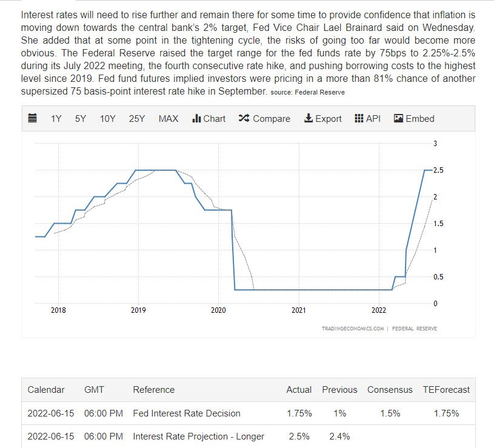494x448 pixels.
Task: Click the Compare shuffle-arrows button
Action: pos(264,119)
